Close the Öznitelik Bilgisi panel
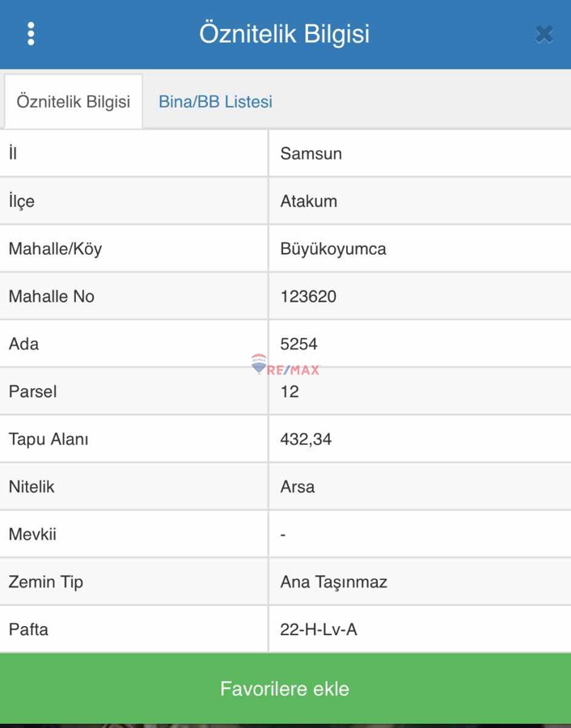The height and width of the screenshot is (728, 571). pos(544,34)
